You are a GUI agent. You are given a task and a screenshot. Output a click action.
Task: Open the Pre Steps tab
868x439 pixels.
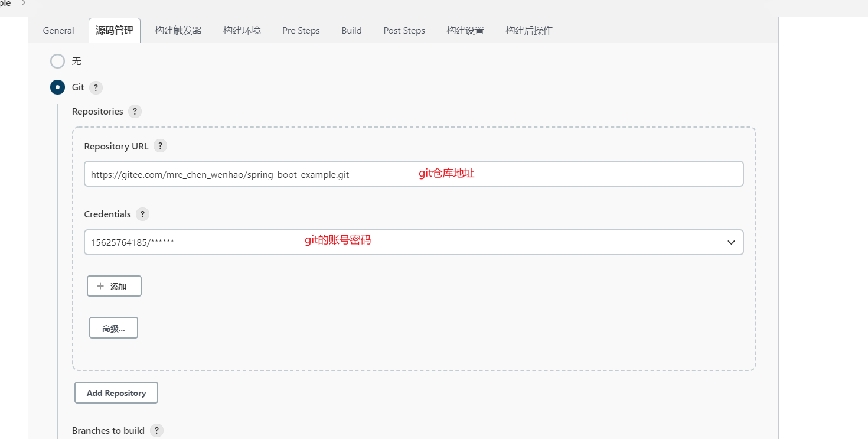pos(301,30)
